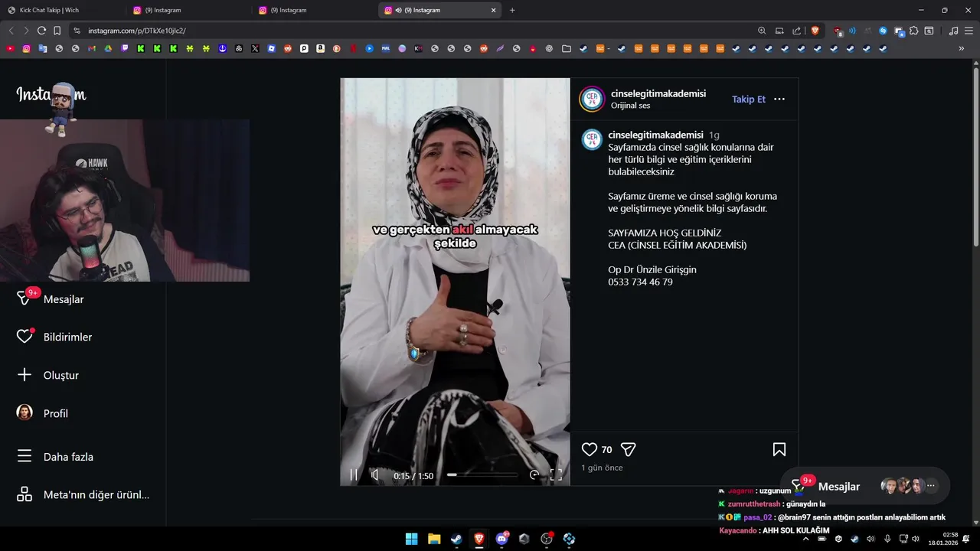980x551 pixels.
Task: Open the Gmail bookmark
Action: click(x=92, y=48)
